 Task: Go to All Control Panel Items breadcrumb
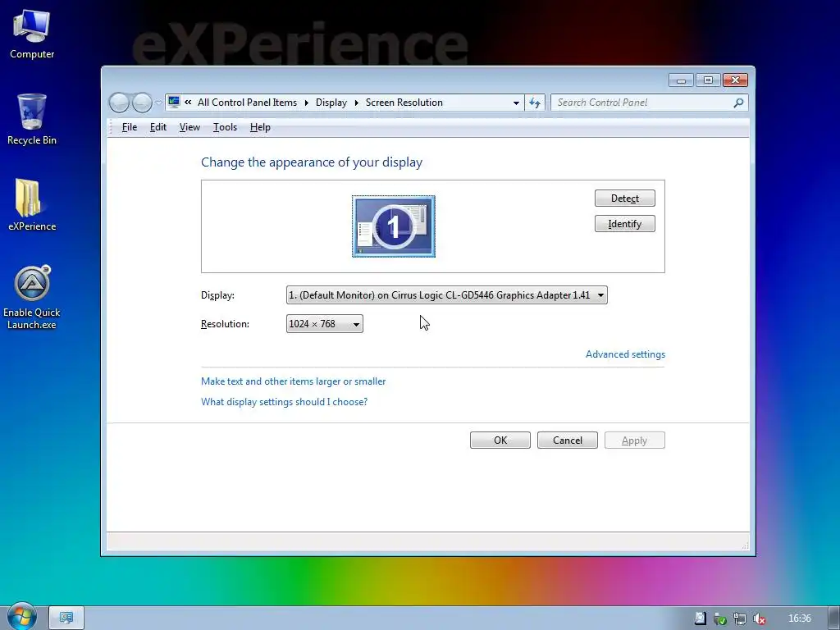click(247, 103)
